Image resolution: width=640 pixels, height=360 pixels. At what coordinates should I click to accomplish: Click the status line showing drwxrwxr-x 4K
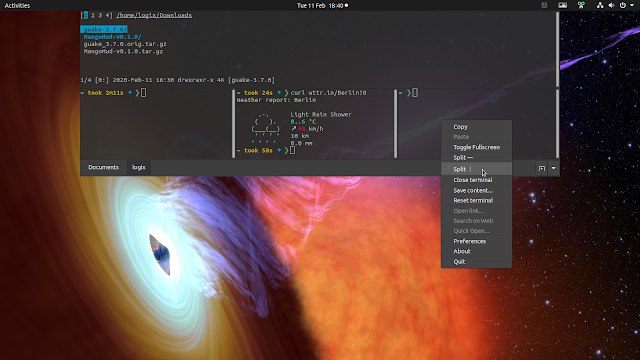click(178, 80)
